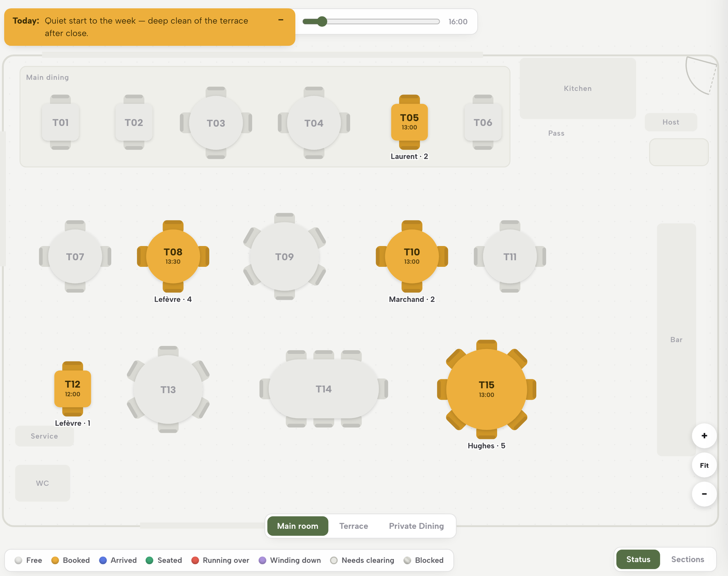728x576 pixels.
Task: Select table T06
Action: [x=483, y=122]
